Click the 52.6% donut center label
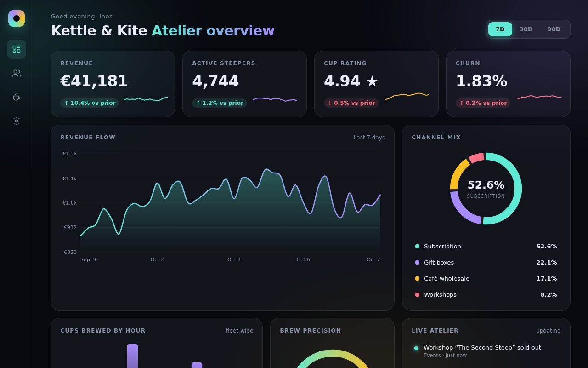This screenshot has width=588, height=368. point(486,185)
